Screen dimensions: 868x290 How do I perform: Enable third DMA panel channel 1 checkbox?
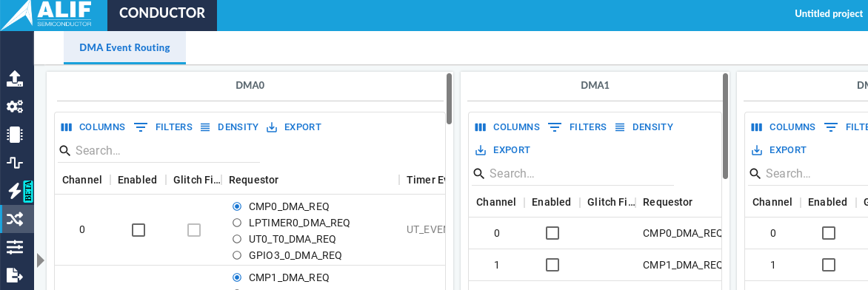pos(829,265)
